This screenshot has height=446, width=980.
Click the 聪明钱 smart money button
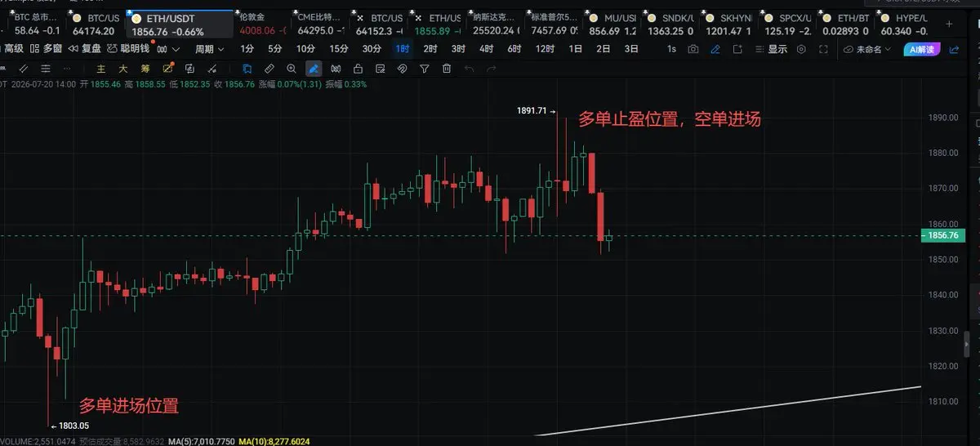(x=128, y=49)
